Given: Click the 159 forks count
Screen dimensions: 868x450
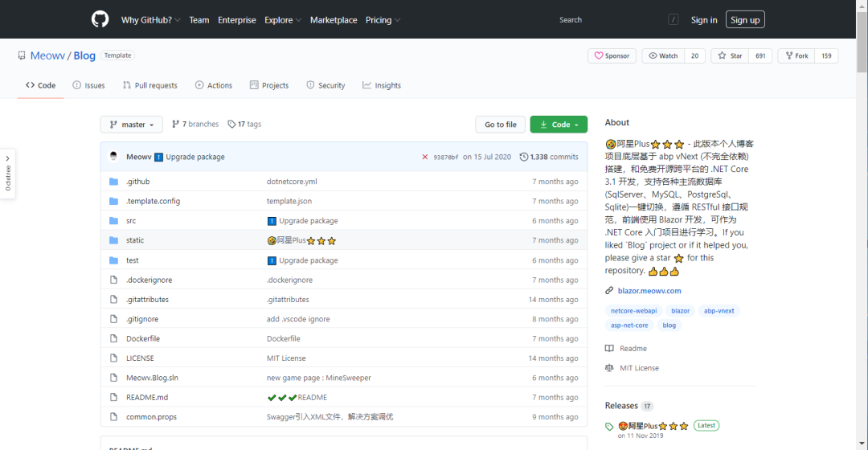Looking at the screenshot, I should tap(826, 56).
